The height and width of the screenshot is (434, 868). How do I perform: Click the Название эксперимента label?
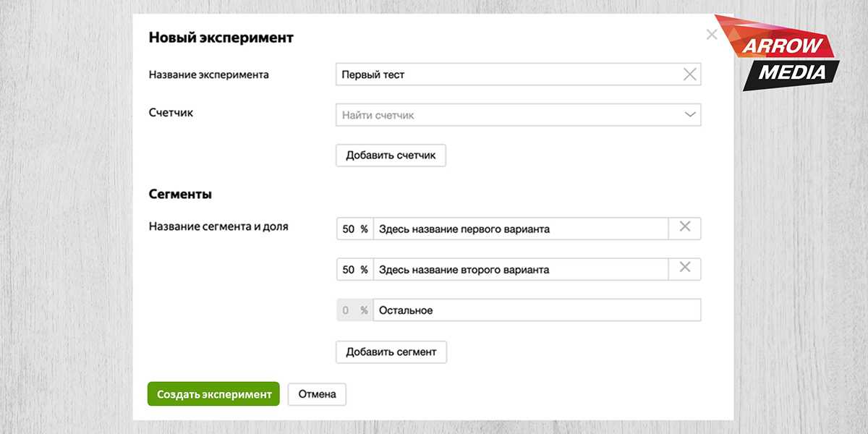208,75
